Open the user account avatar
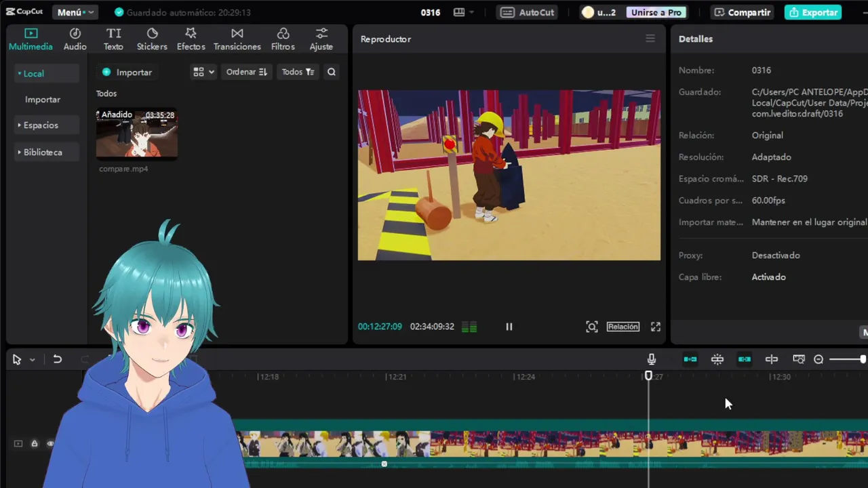 [588, 12]
